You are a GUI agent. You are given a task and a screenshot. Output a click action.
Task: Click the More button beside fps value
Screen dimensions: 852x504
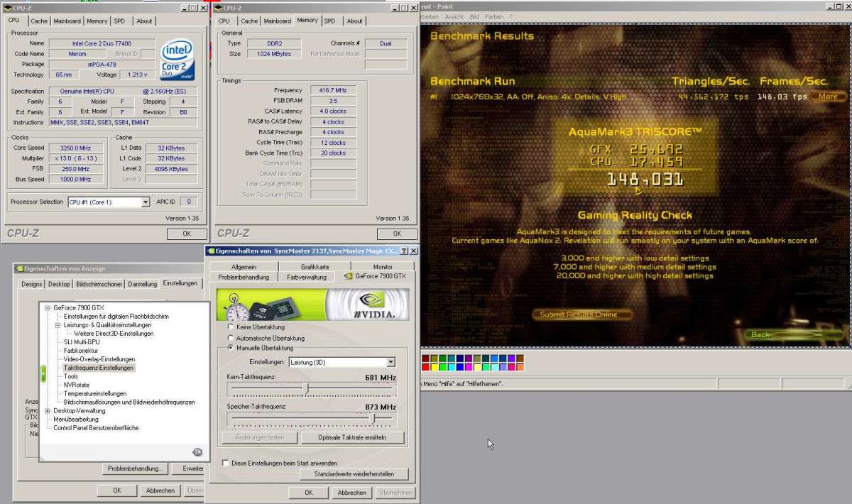coord(829,97)
